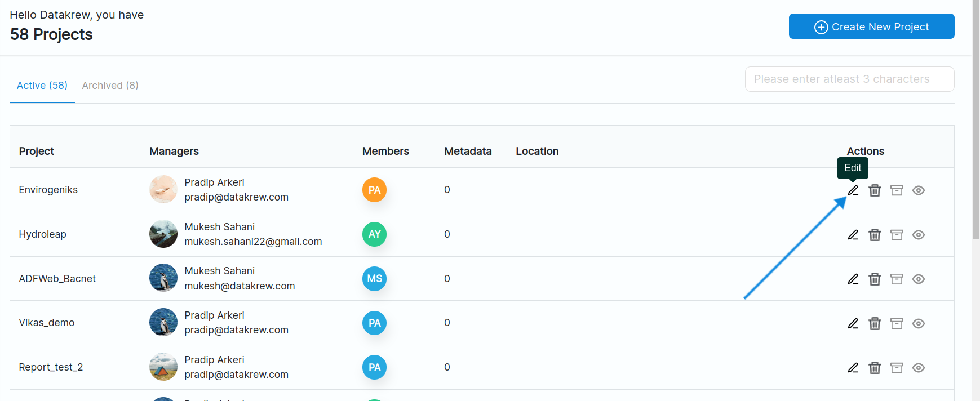
Task: Click the Project column header
Action: point(37,151)
